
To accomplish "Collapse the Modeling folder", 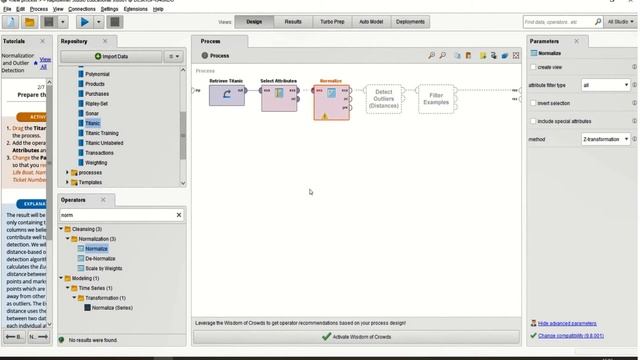I will tap(61, 278).
